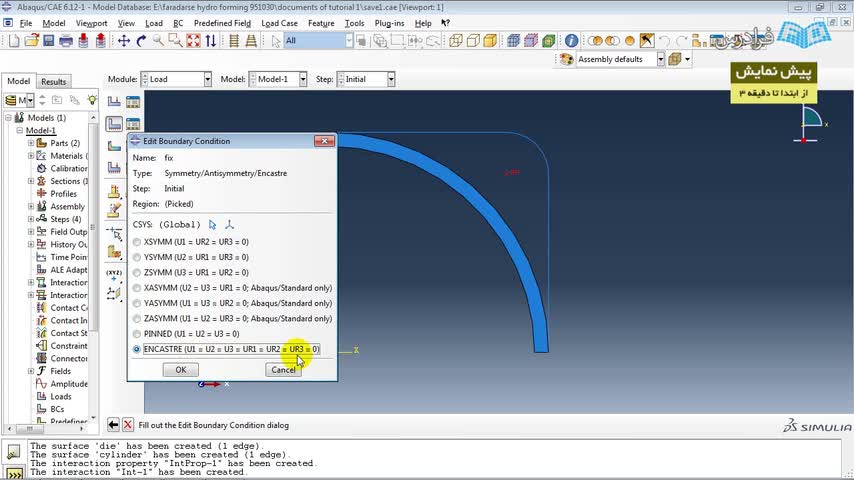Select the Box Zoom tool
Viewport: 854px width, 480px height.
point(175,41)
